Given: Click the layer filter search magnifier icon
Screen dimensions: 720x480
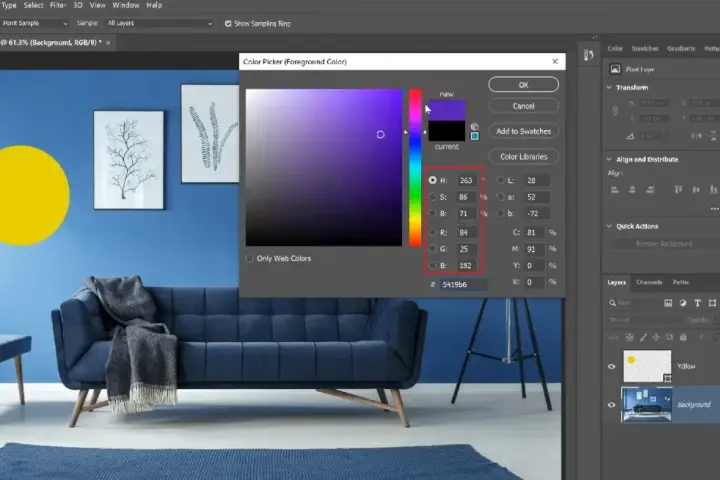Looking at the screenshot, I should 613,303.
